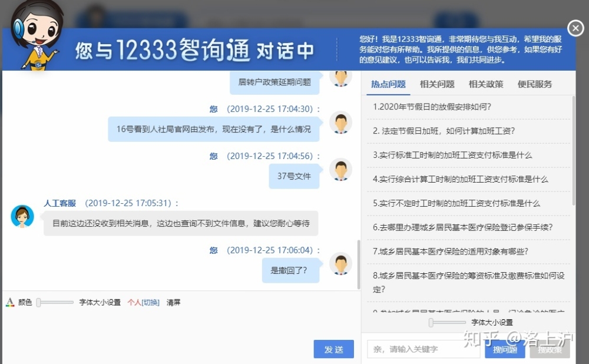This screenshot has height=364, width=589.
Task: Click the keyword search input field
Action: tap(423, 349)
